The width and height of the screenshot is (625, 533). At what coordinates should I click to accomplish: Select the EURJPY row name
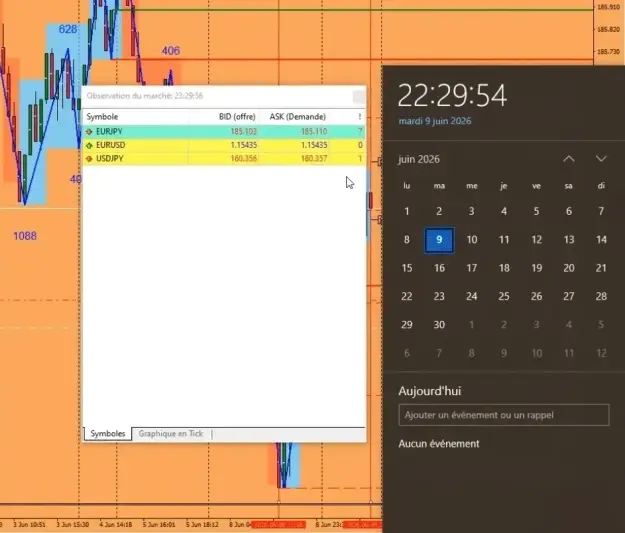click(109, 132)
